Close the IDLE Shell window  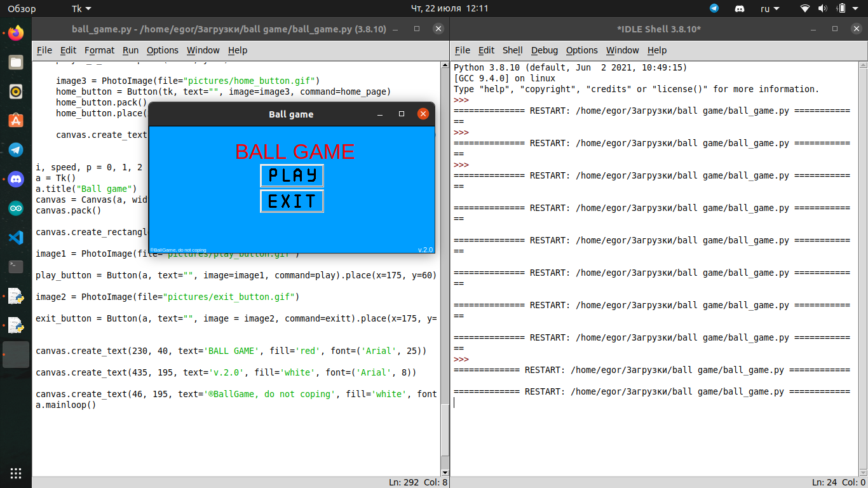[857, 29]
